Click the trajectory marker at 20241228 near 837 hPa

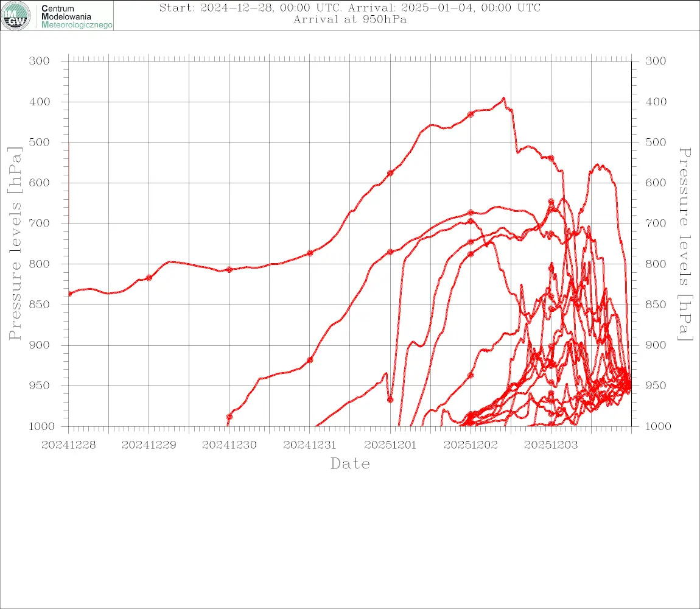[x=69, y=294]
